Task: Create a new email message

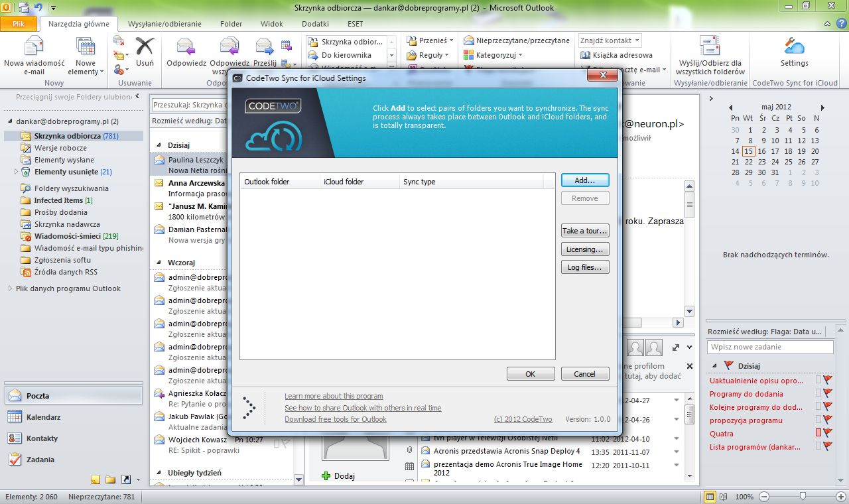Action: [x=34, y=53]
